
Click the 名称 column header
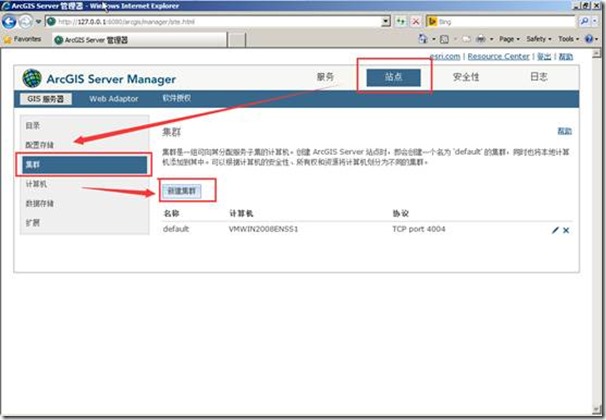[x=171, y=213]
